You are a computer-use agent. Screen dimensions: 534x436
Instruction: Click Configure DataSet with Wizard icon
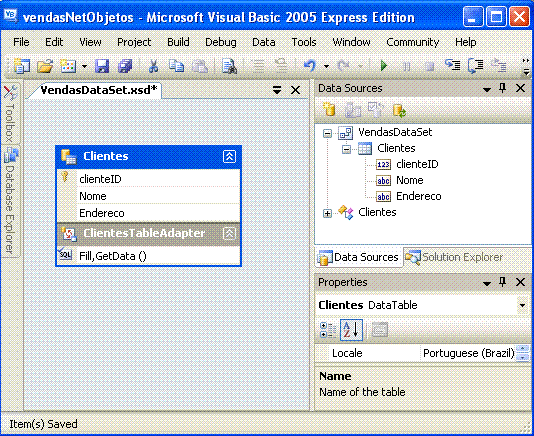(x=376, y=110)
